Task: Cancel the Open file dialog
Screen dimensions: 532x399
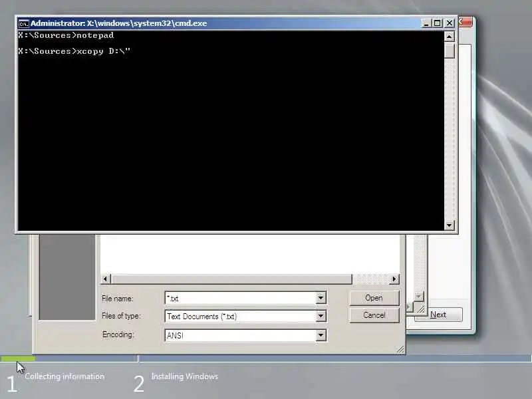Action: (374, 315)
